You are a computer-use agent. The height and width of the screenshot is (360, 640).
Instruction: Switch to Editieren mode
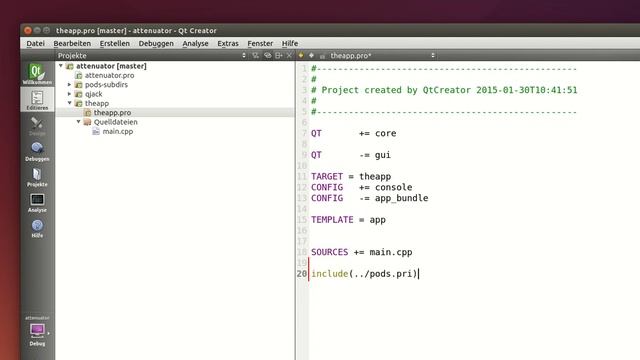(x=37, y=100)
